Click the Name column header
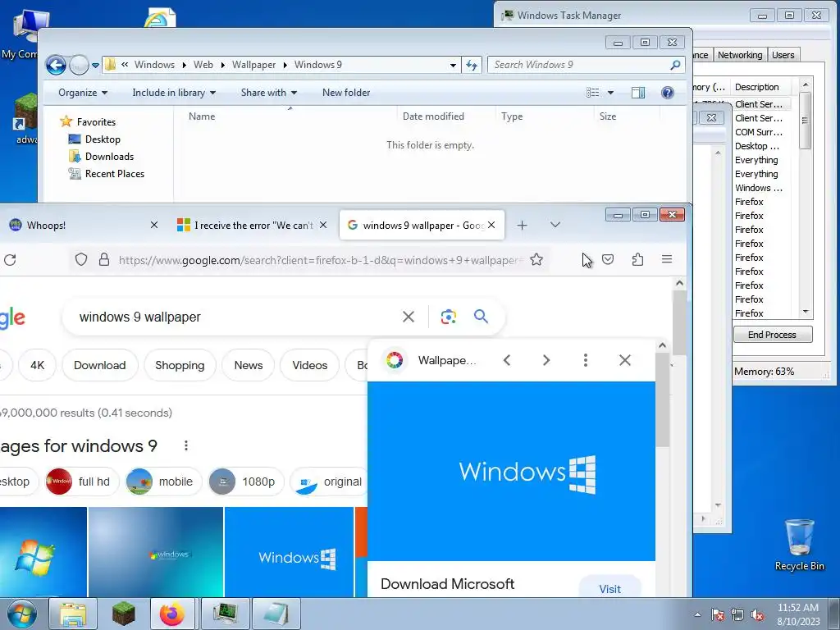Viewport: 840px width, 630px height. click(x=202, y=116)
